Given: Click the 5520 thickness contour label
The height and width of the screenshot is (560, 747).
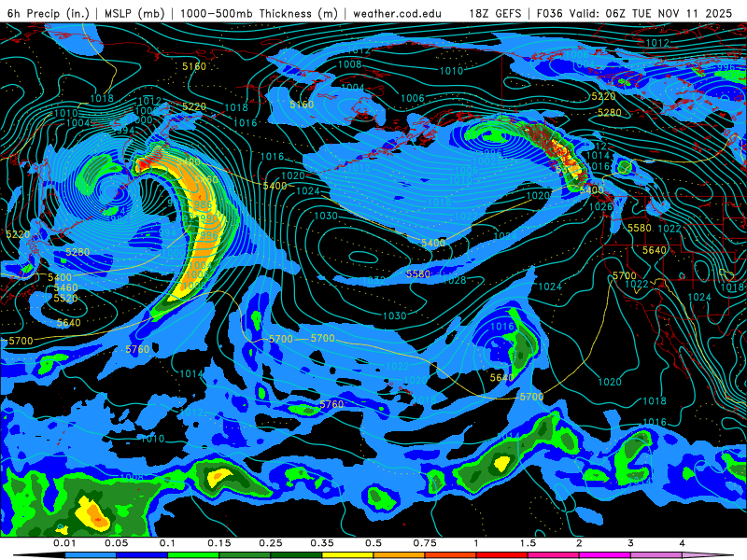Looking at the screenshot, I should 65,299.
